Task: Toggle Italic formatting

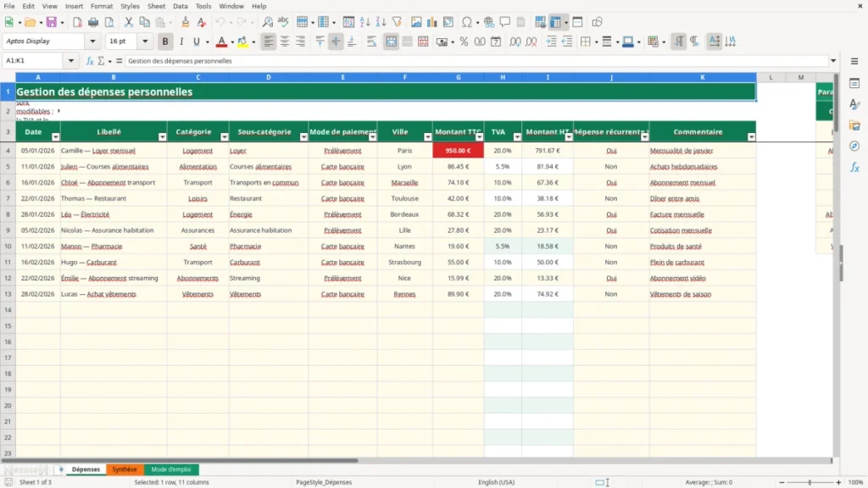Action: point(181,42)
